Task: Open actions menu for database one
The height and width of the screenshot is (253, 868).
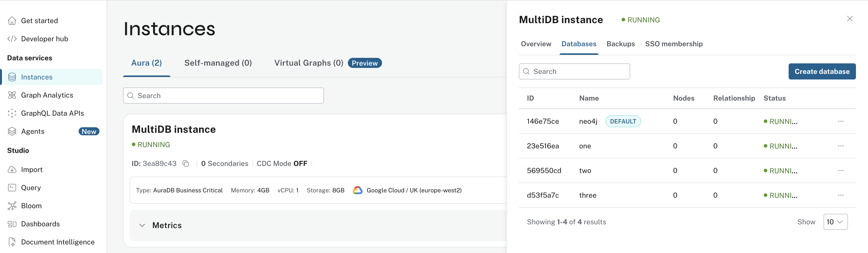Action: pos(841,146)
